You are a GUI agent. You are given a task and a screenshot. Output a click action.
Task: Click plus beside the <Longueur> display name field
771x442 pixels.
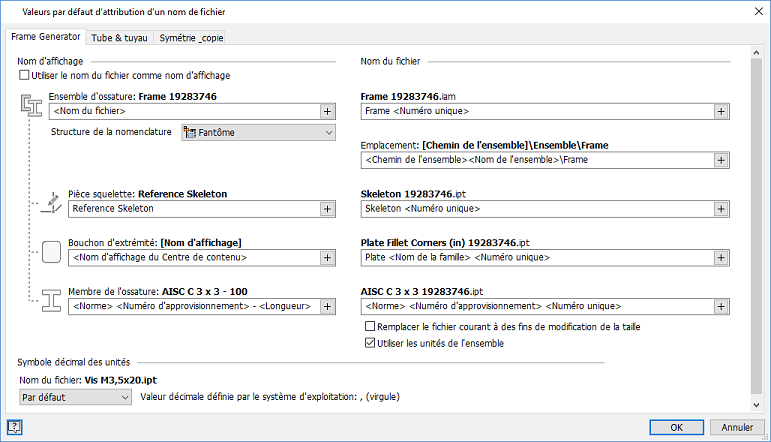[327, 306]
